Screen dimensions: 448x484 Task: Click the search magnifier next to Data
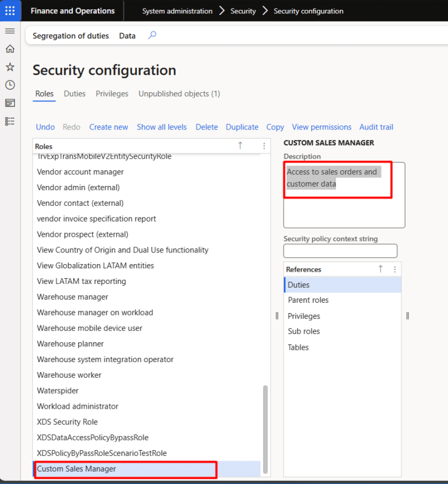coord(152,36)
